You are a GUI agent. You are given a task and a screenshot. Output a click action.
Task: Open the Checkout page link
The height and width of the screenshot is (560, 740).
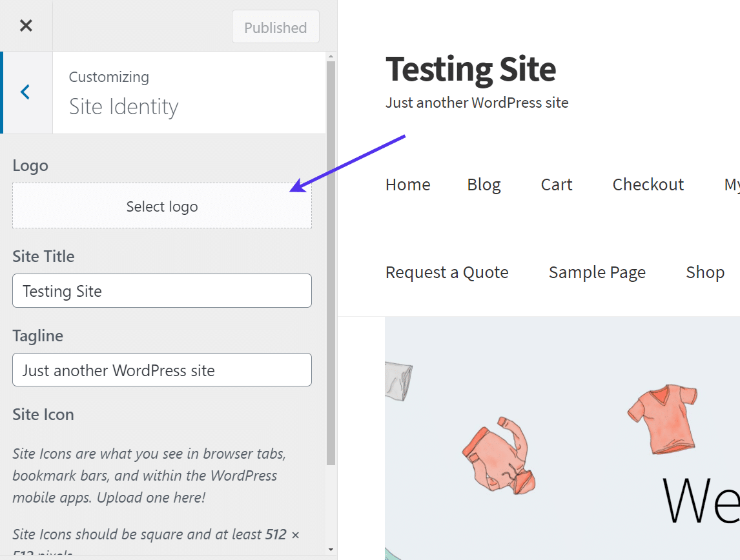[648, 185]
